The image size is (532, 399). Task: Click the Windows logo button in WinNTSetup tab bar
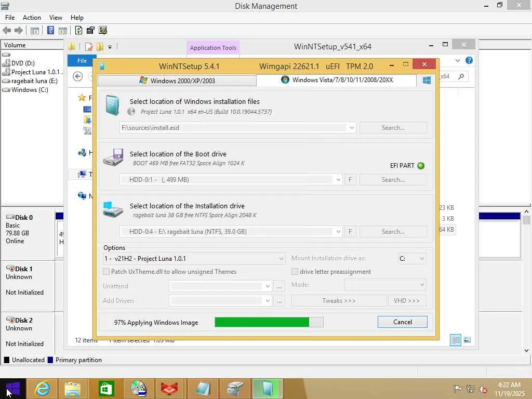[427, 80]
